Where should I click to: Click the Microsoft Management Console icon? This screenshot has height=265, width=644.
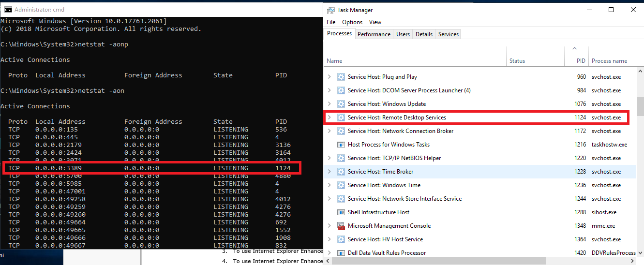pyautogui.click(x=341, y=226)
